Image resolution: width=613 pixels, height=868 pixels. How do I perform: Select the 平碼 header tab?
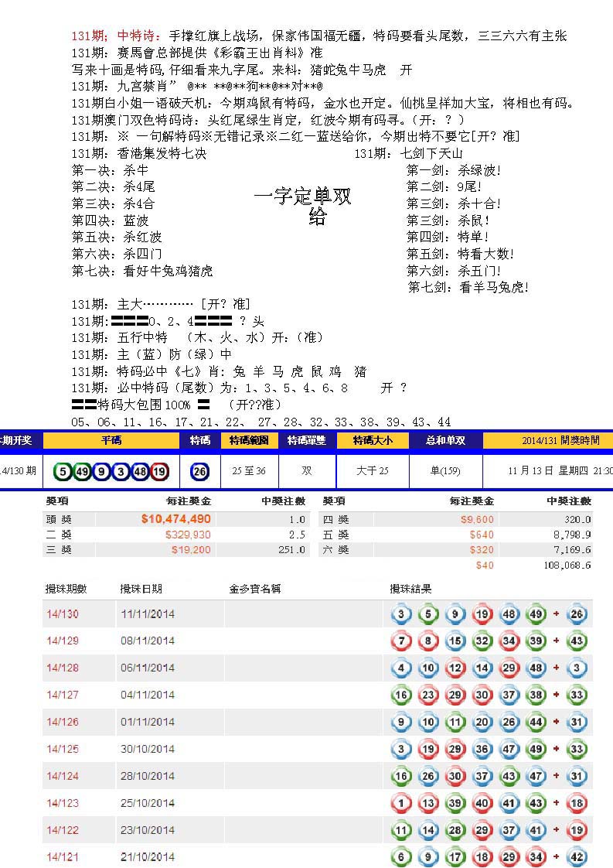click(x=111, y=441)
